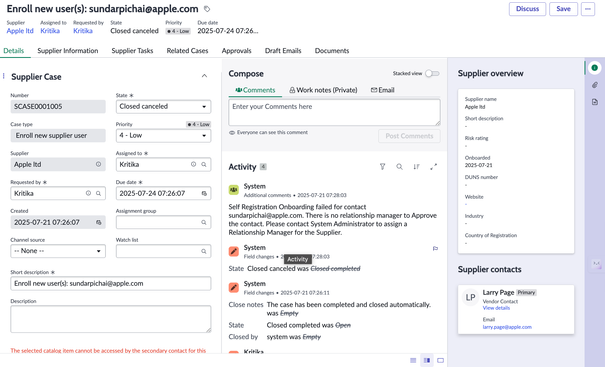Open the Apple ltd supplier link in header

(x=20, y=31)
